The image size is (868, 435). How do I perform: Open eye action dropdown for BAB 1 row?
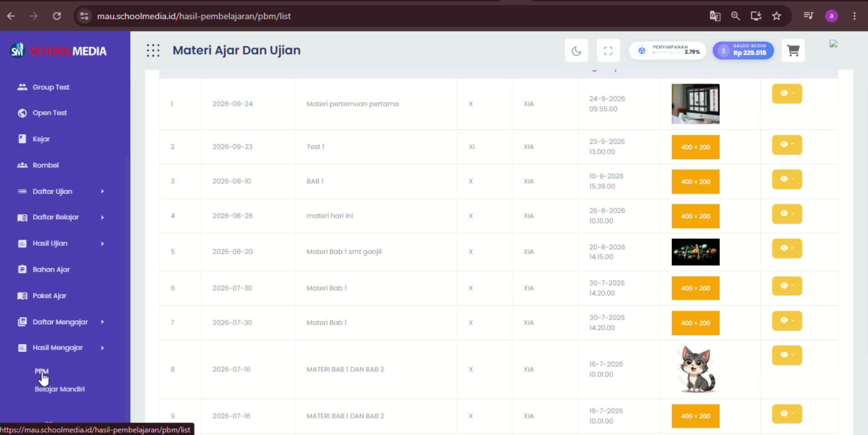(x=787, y=179)
